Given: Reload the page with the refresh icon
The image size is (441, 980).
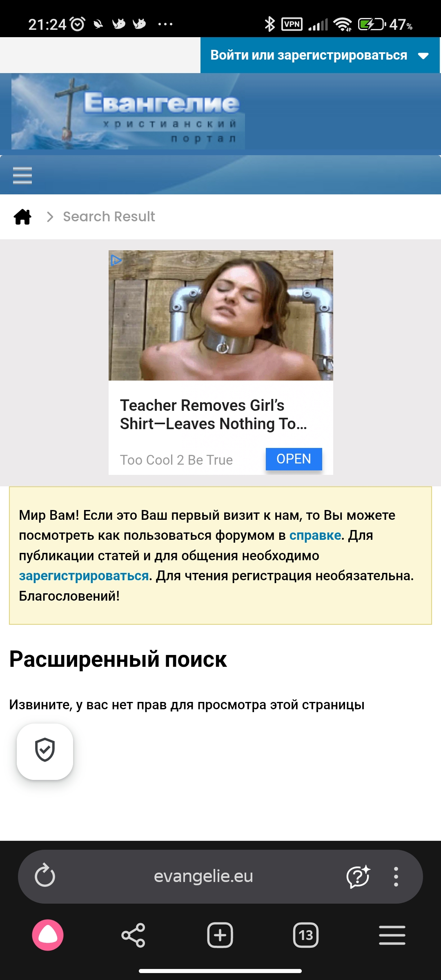Looking at the screenshot, I should pos(45,876).
